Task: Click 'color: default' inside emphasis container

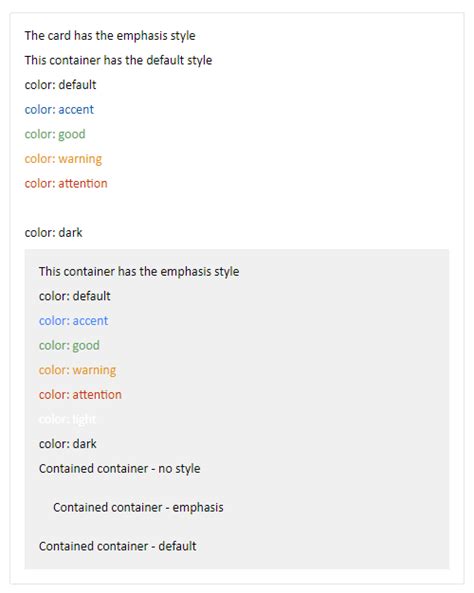Action: click(x=75, y=296)
